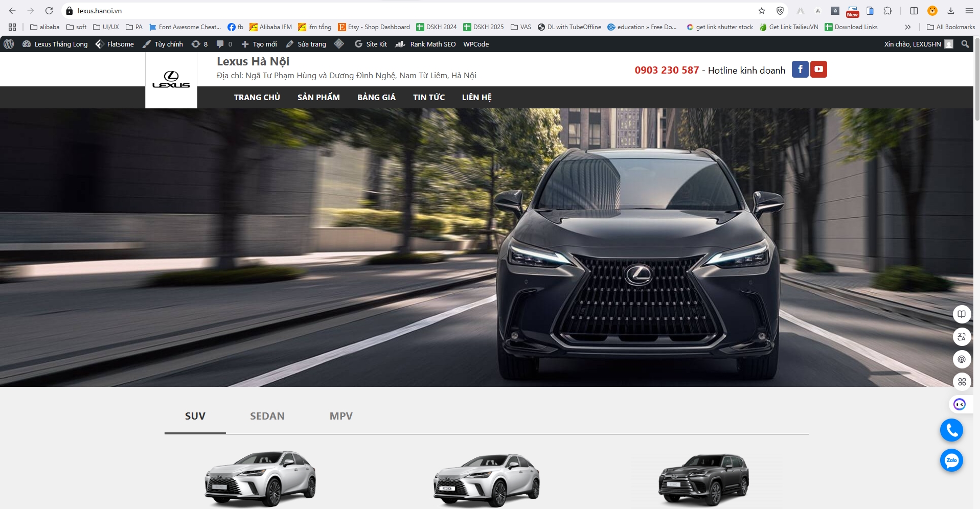The width and height of the screenshot is (980, 509).
Task: Open the All Bookmarks folder
Action: tap(950, 27)
